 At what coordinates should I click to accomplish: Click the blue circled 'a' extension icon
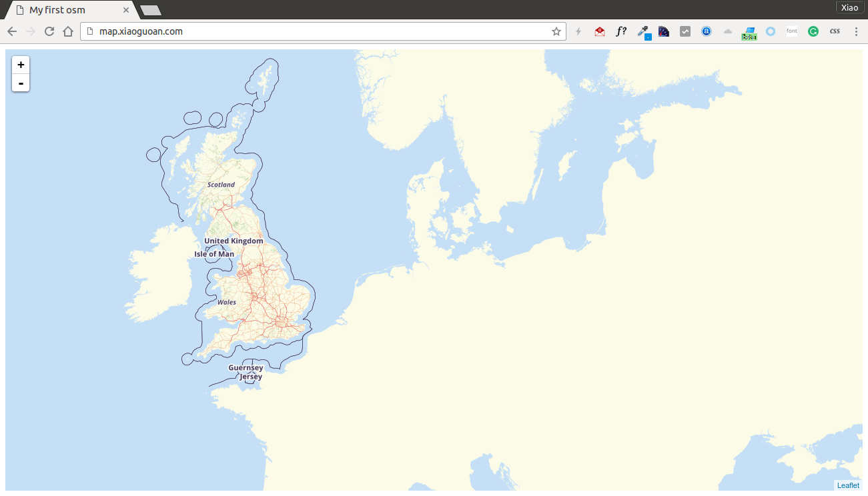[707, 31]
